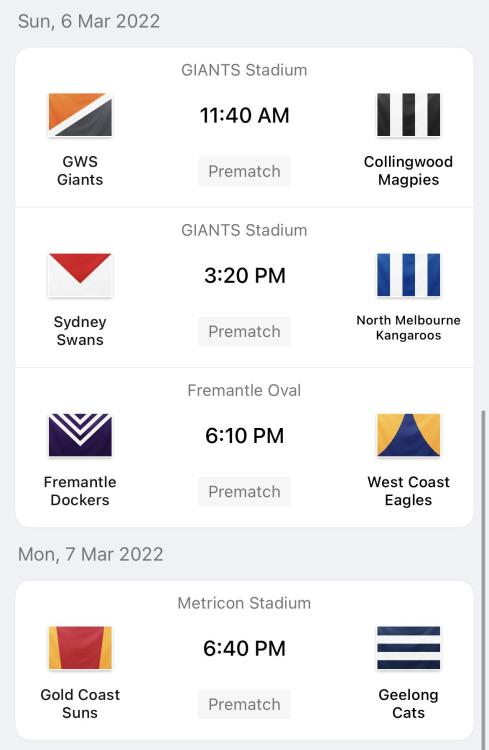Image resolution: width=489 pixels, height=750 pixels.
Task: Click the Sun, 6 Mar 2022 date header
Action: (89, 22)
